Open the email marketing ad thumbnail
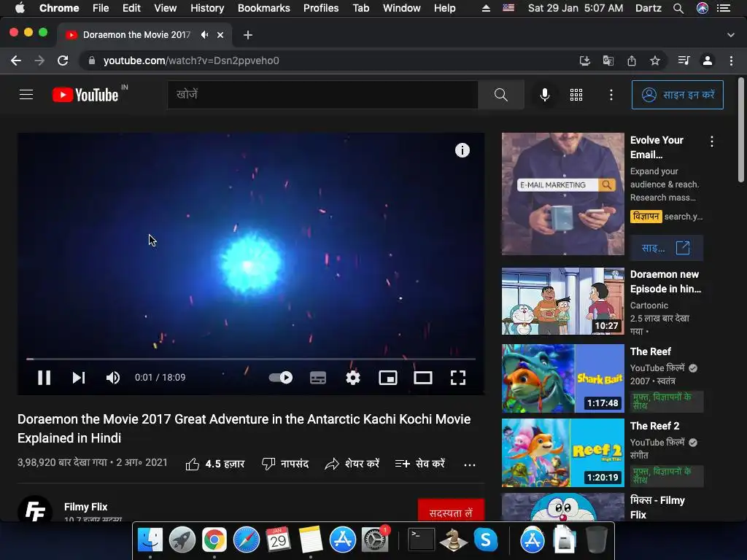 point(562,194)
